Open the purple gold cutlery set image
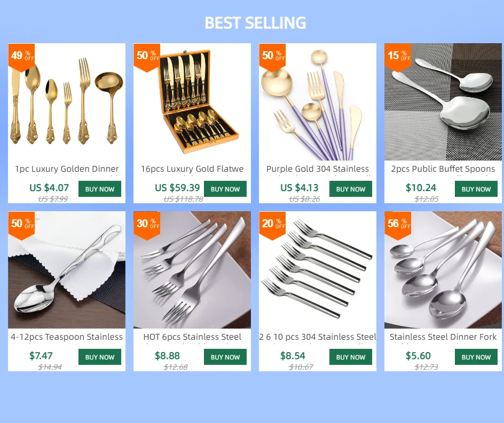The image size is (504, 423). coord(318,102)
